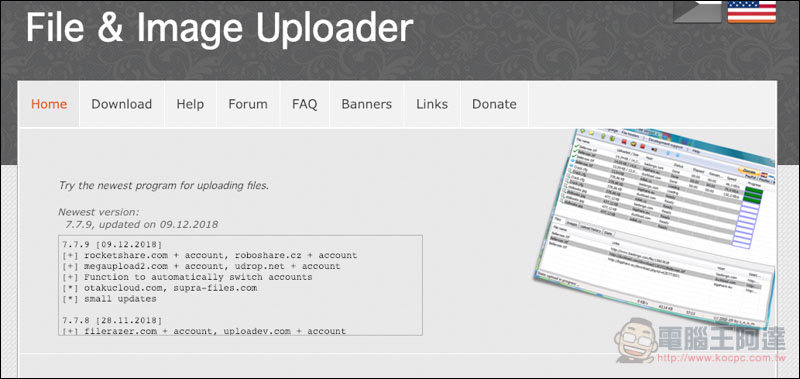Select the "7.7.9 [09.12.2018]" changelog line
Image resolution: width=800 pixels, height=379 pixels.
coord(112,244)
